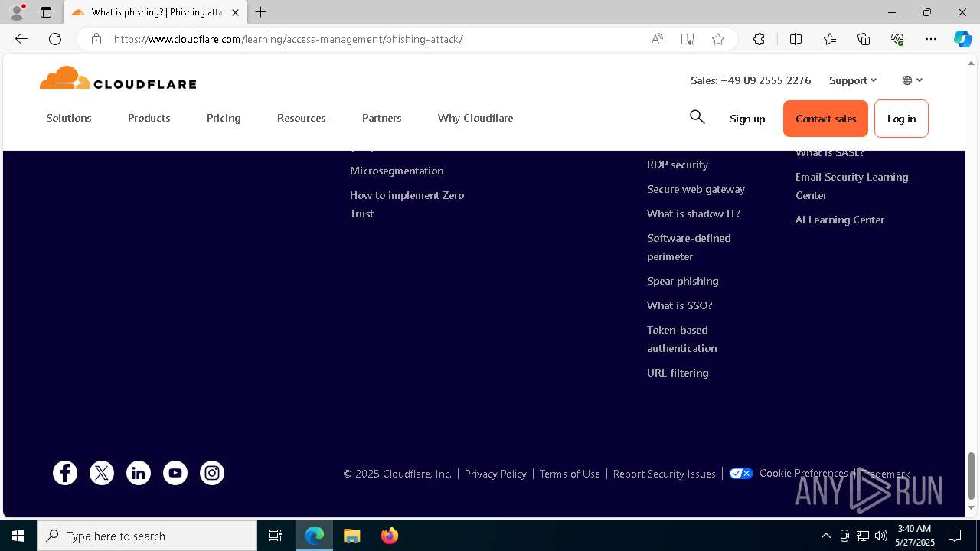Click the page vertical scrollbar thumb

[x=971, y=475]
